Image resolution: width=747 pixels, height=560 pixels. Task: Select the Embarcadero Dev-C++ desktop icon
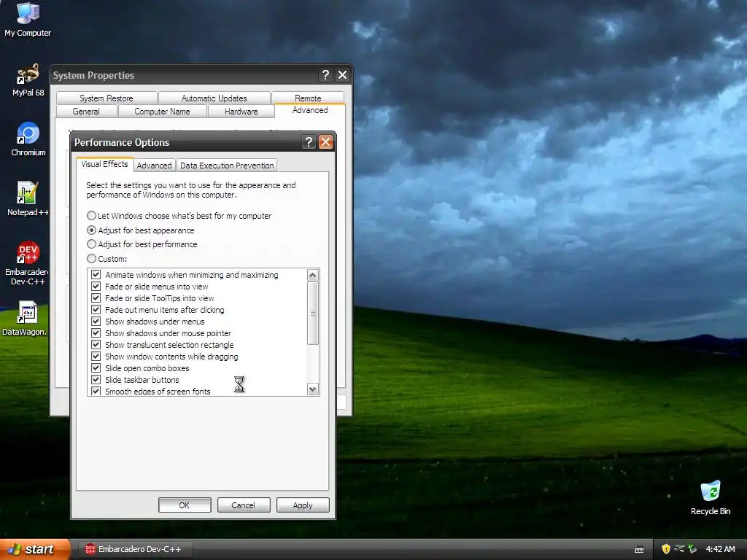tap(28, 262)
